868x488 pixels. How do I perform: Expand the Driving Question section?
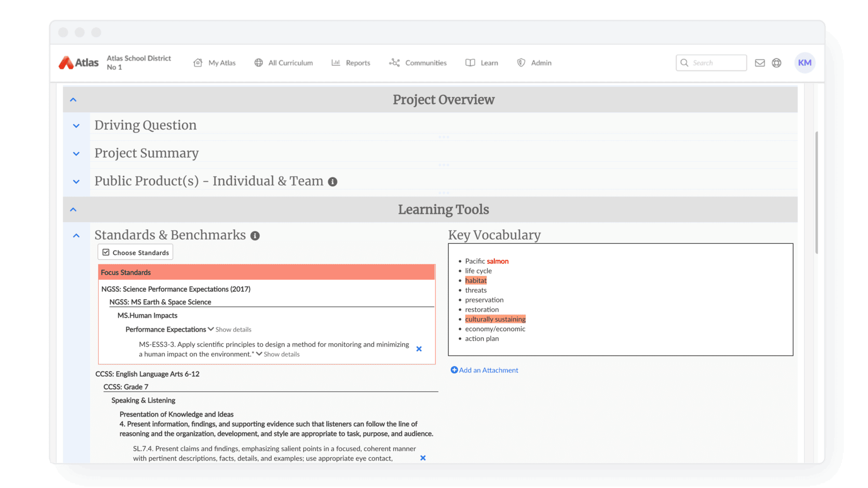76,126
